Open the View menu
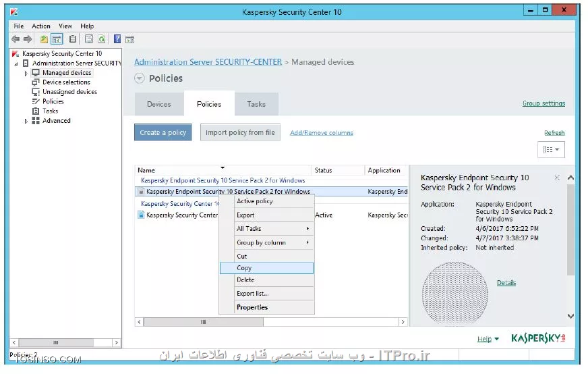 click(65, 26)
